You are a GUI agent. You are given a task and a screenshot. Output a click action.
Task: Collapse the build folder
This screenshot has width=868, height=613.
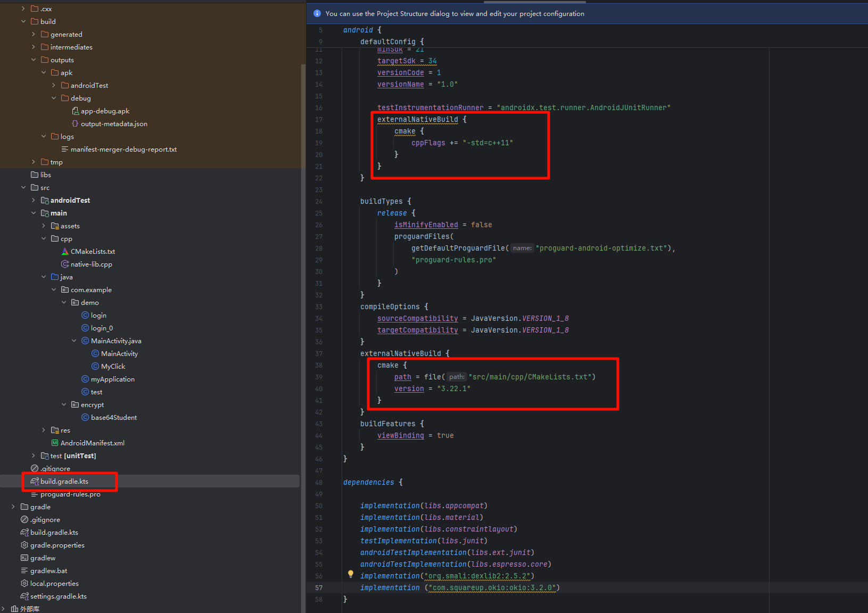pos(23,22)
